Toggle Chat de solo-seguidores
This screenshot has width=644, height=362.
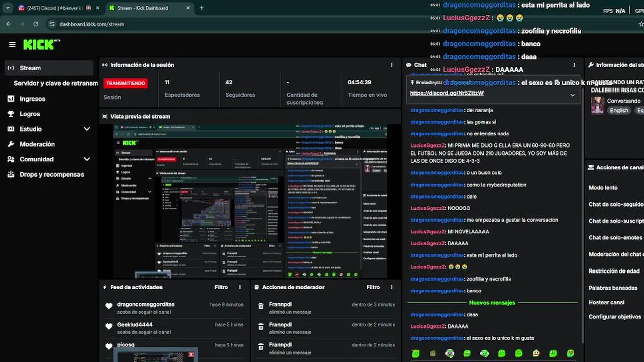(616, 204)
